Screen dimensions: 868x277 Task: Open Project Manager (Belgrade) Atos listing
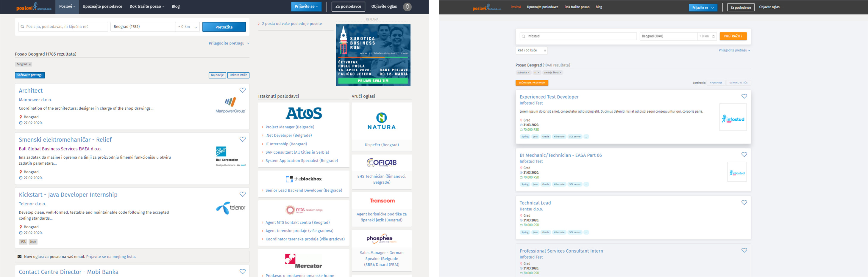[290, 127]
